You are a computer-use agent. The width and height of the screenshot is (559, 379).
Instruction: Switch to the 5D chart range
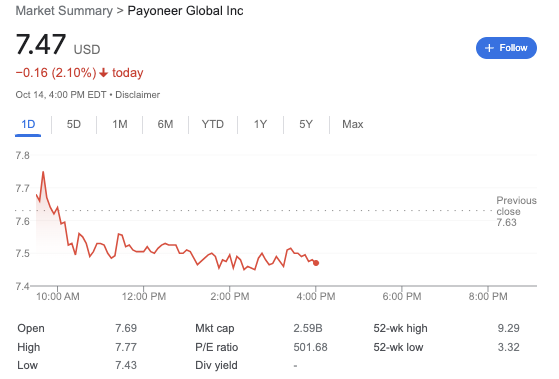(74, 124)
